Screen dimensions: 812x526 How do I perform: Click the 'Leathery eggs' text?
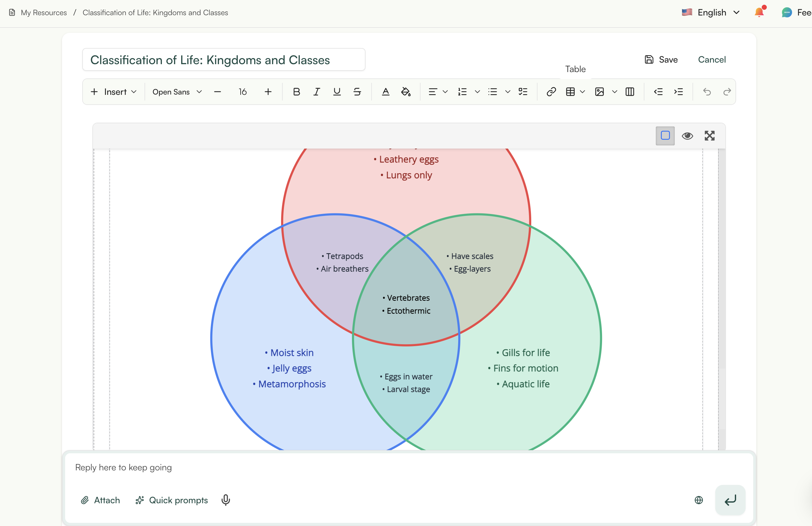point(409,159)
